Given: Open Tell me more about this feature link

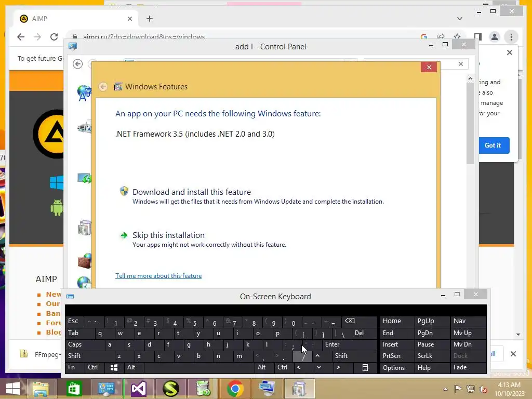Looking at the screenshot, I should (158, 276).
